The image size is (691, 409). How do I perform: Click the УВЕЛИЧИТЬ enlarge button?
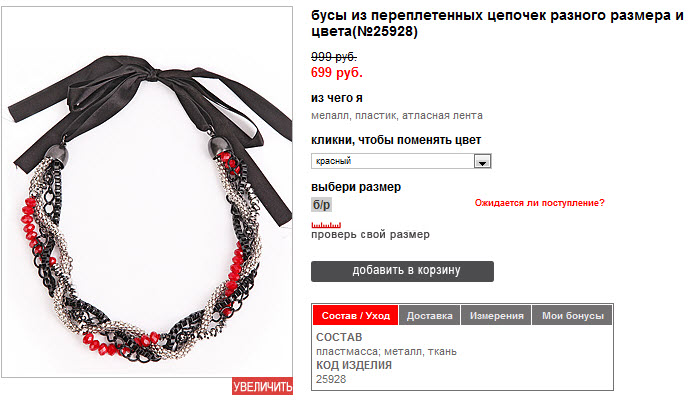pos(263,387)
